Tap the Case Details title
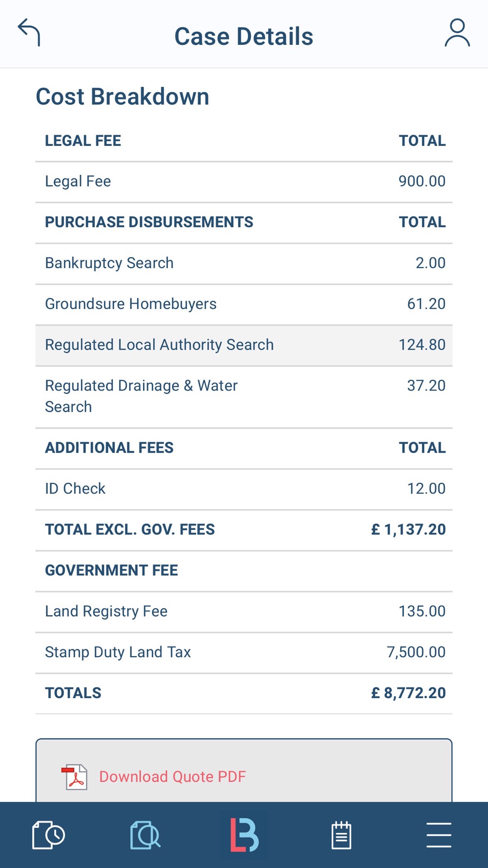The height and width of the screenshot is (868, 488). [244, 37]
